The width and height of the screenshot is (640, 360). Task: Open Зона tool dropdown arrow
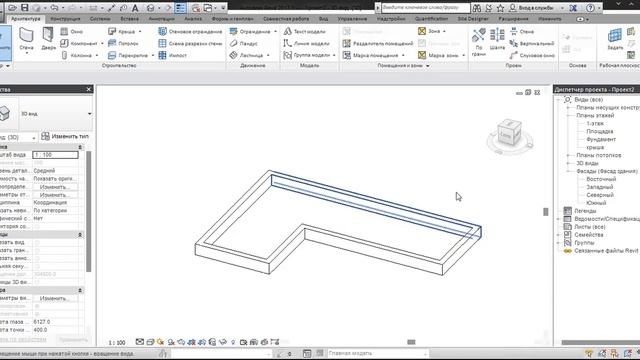pos(444,31)
